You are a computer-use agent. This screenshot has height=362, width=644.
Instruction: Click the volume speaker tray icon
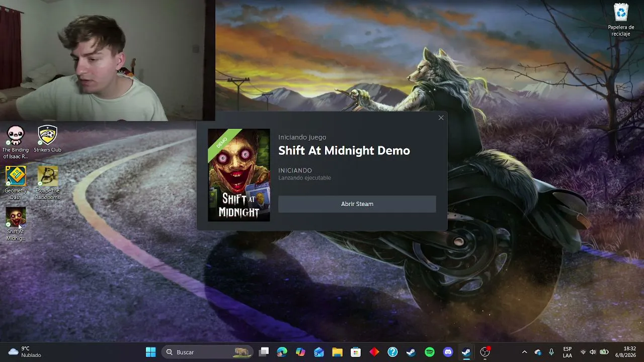click(593, 352)
